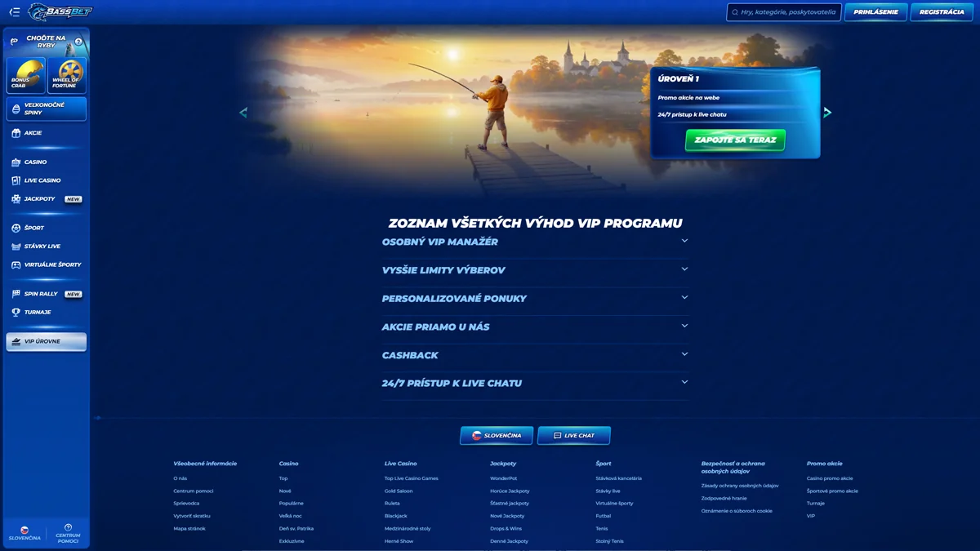Open Bonus Crab game icon
The width and height of the screenshot is (980, 551).
coord(25,75)
